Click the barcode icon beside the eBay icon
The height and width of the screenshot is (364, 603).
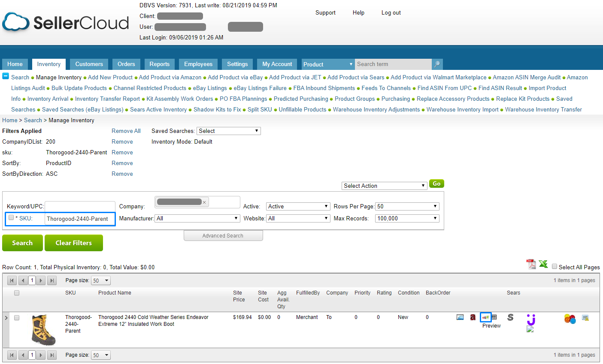[x=494, y=317]
